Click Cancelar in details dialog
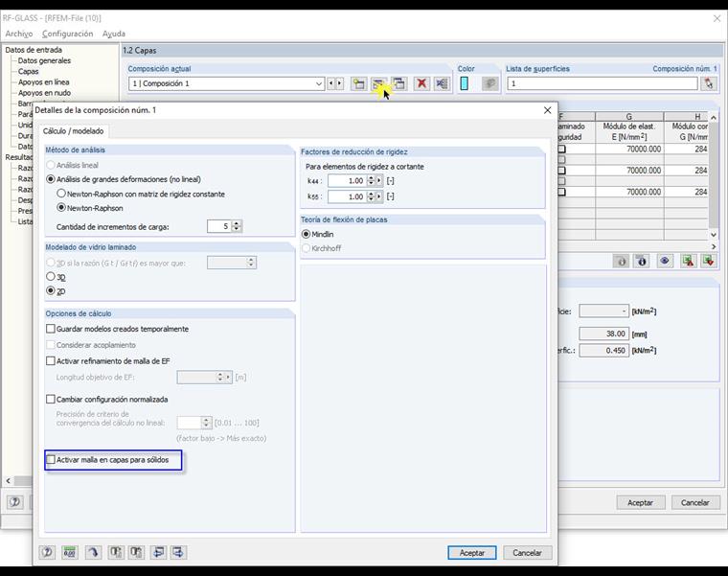 point(527,553)
